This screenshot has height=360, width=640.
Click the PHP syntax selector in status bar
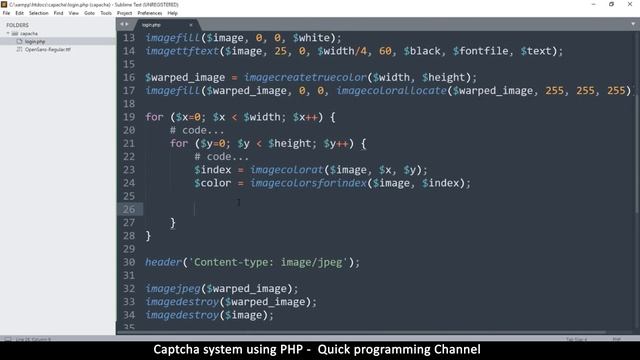(x=617, y=339)
